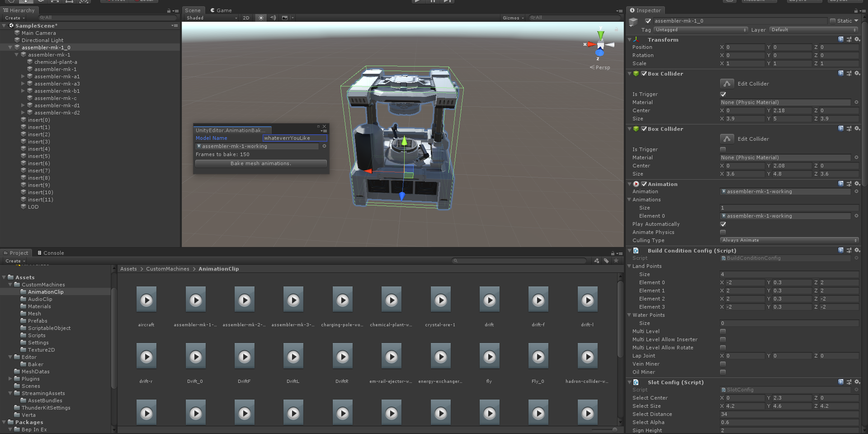Select the Hierarchy tab

pos(19,10)
